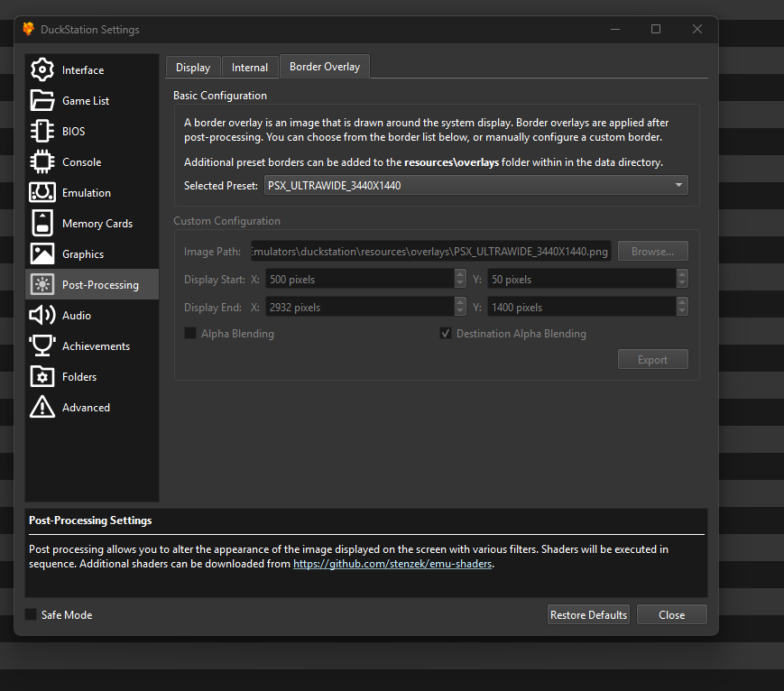
Task: Open the Selected Preset dropdown
Action: [476, 186]
